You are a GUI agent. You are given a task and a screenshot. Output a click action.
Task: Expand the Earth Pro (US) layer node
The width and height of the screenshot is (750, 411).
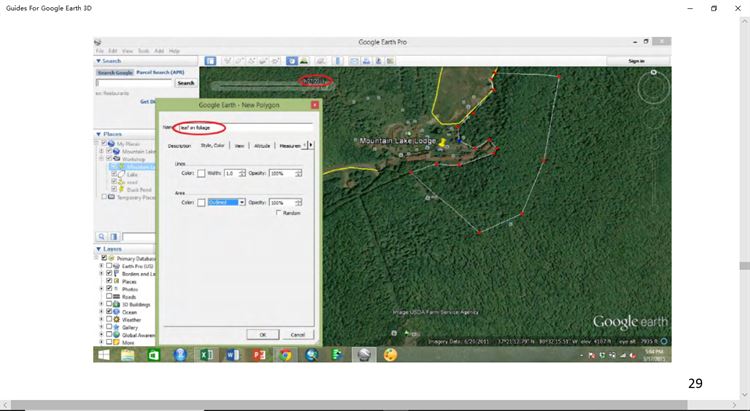[101, 266]
